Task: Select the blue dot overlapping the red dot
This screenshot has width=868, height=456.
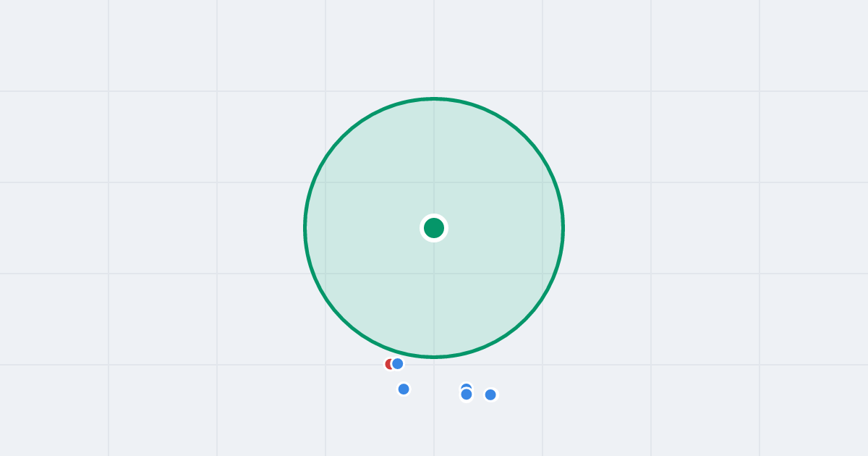Action: point(398,363)
